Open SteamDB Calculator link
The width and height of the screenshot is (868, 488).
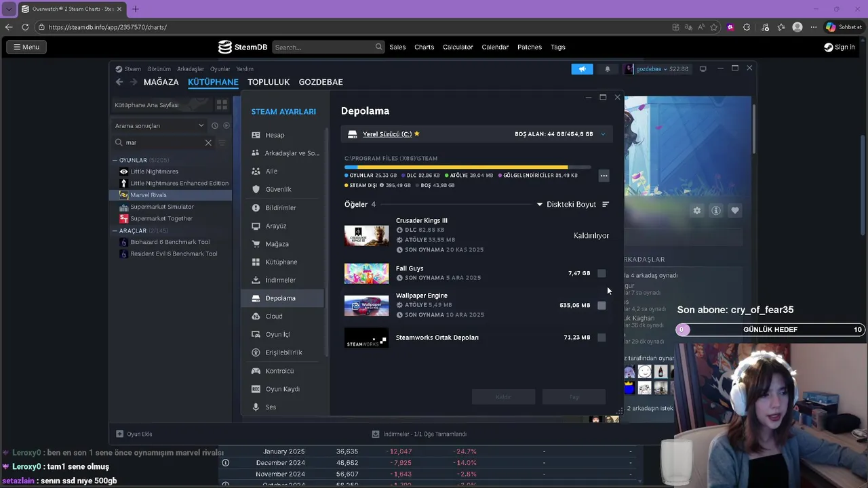pyautogui.click(x=458, y=47)
